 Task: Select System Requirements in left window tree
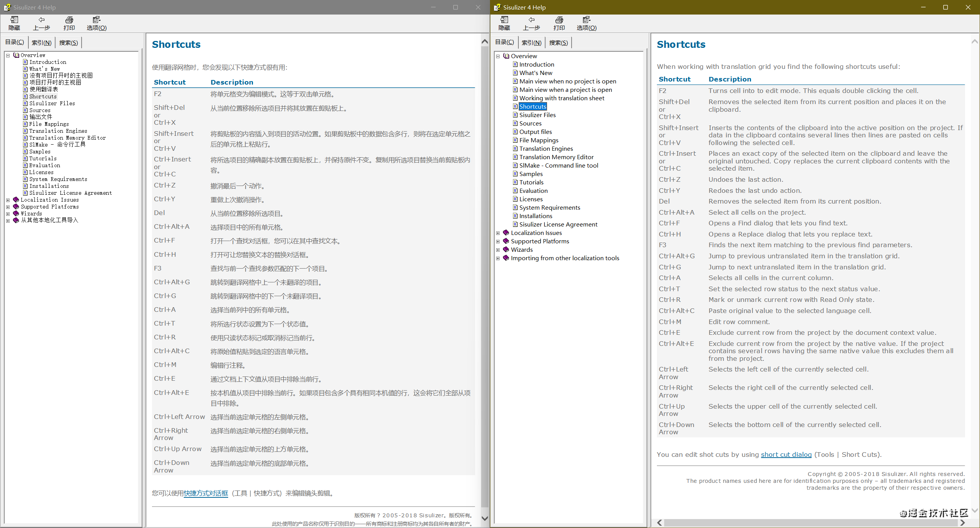[x=58, y=179]
